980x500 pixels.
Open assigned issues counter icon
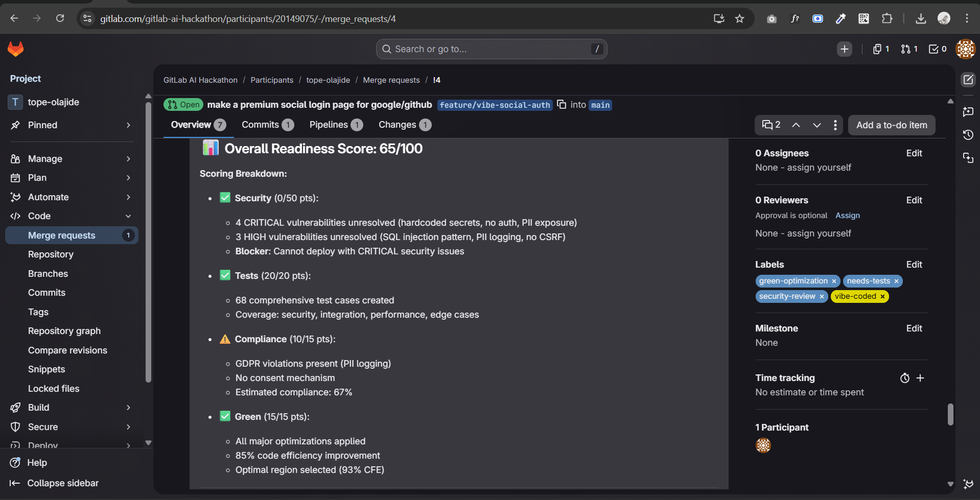881,49
